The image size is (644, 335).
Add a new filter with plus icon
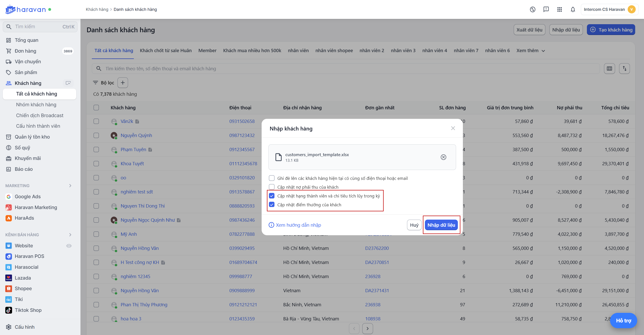tap(123, 83)
